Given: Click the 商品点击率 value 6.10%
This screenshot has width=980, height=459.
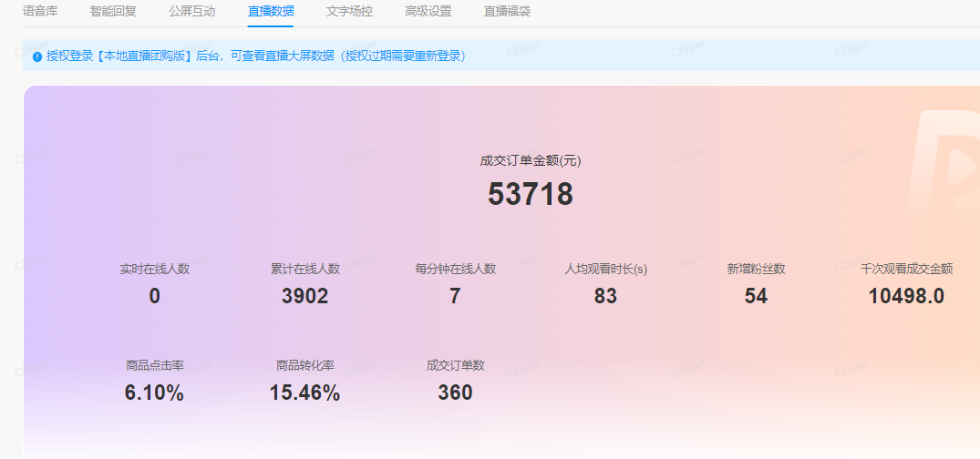Looking at the screenshot, I should click(x=154, y=393).
